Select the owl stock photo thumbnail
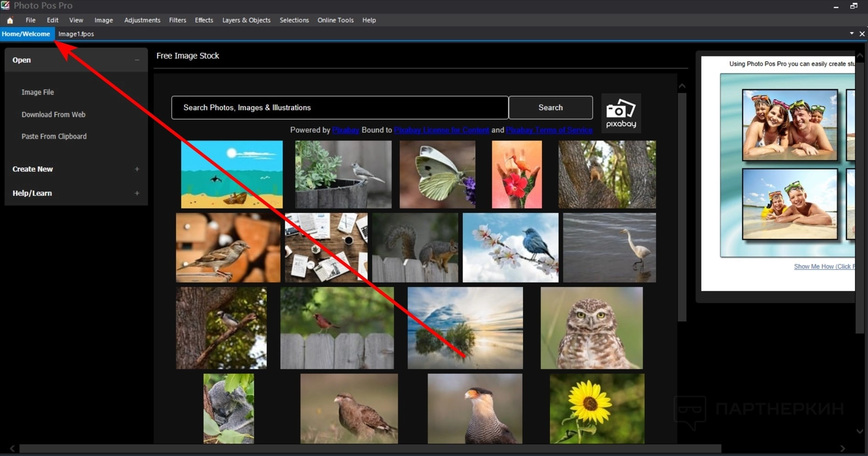The width and height of the screenshot is (868, 456). coord(591,328)
